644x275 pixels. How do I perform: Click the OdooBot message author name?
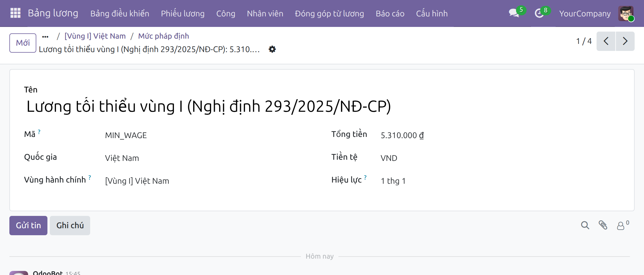pos(48,273)
